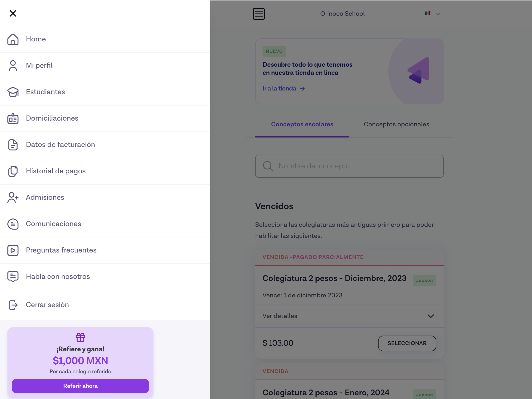Expand Ver detalles for Diciembre colegiatura
The width and height of the screenshot is (532, 399).
(349, 316)
